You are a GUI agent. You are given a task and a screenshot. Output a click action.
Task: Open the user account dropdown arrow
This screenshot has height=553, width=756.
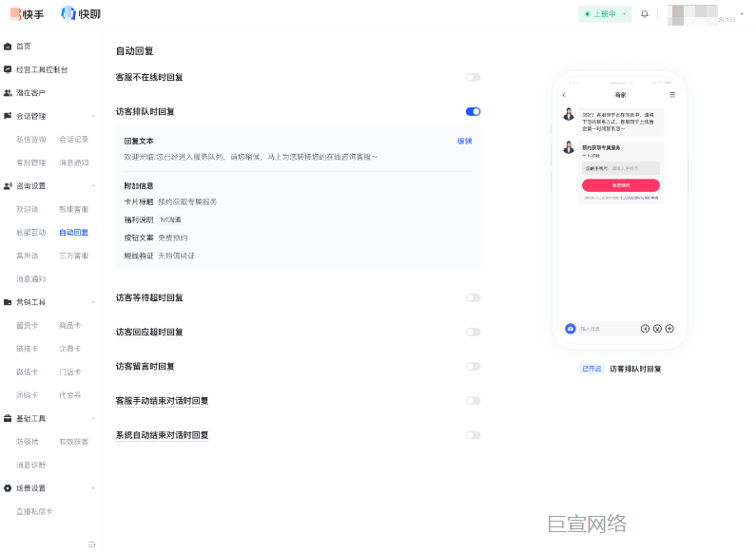click(742, 14)
